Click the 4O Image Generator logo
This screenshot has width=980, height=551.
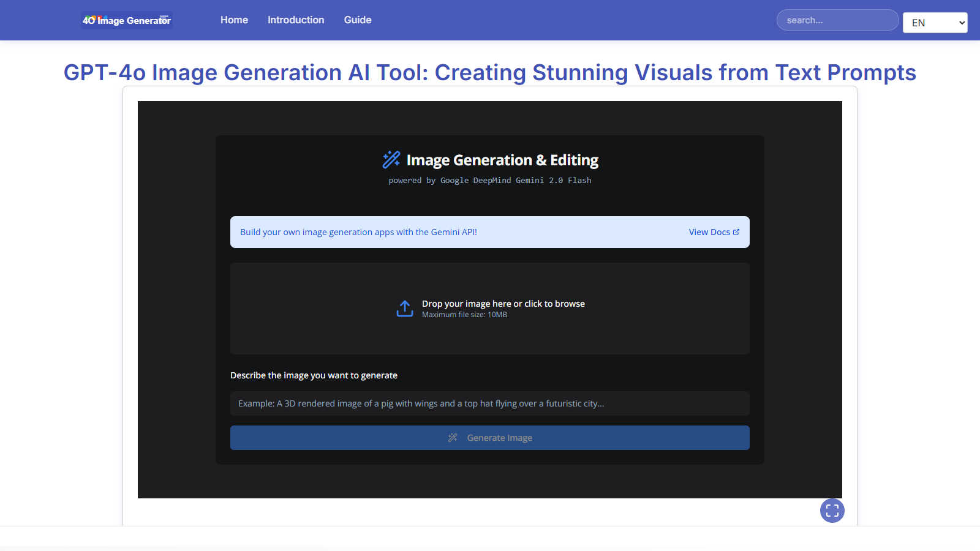coord(127,20)
